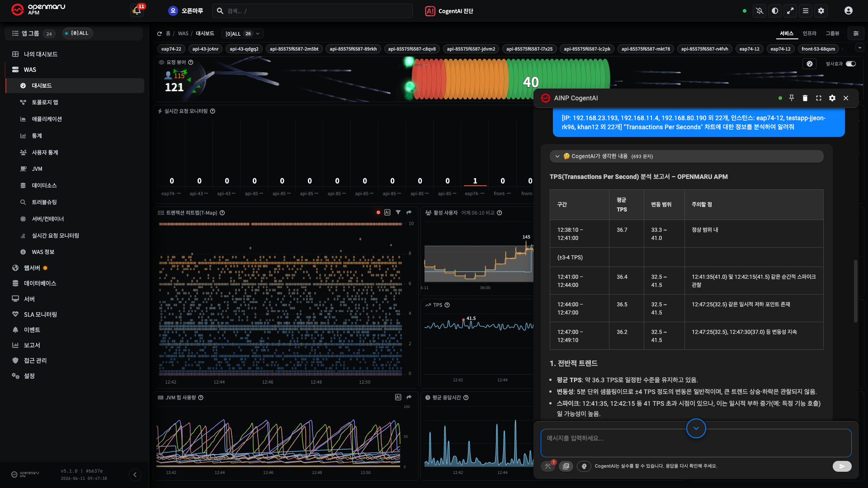The width and height of the screenshot is (868, 488).
Task: Click help icon beside 평균 응답시간
Action: click(466, 398)
